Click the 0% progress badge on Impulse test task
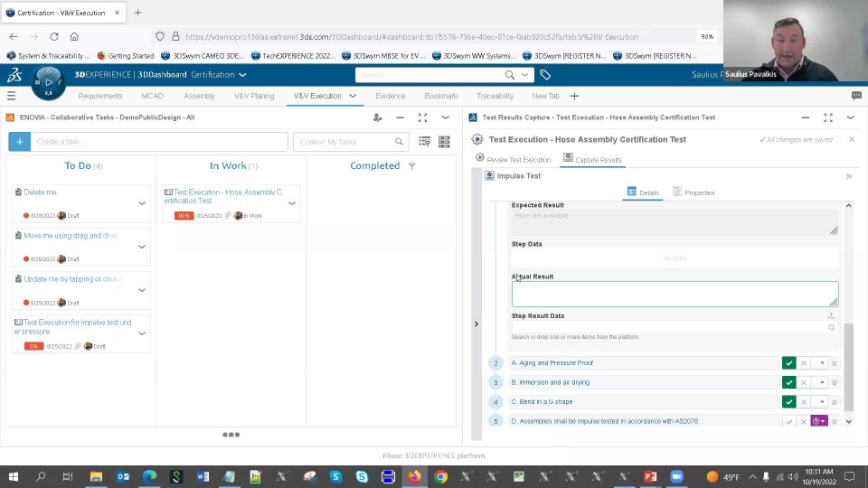Screen dimensions: 868x488 tap(33, 346)
